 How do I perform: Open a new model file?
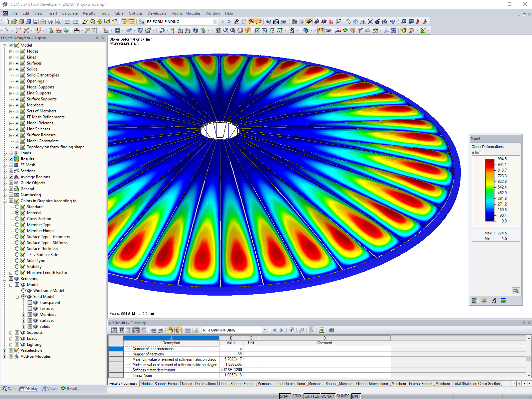point(7,22)
